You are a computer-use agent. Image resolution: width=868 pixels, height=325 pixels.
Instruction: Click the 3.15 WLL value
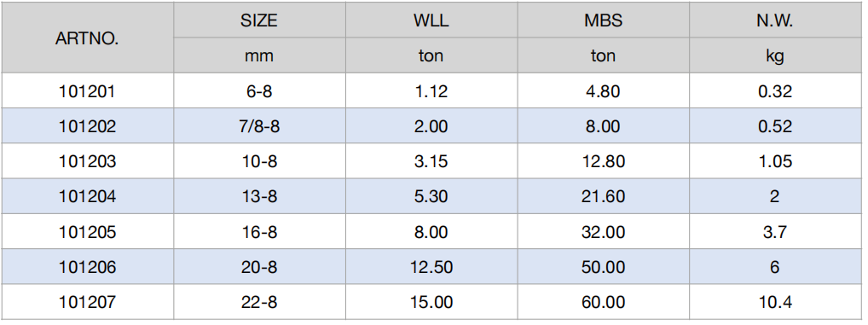tap(431, 161)
